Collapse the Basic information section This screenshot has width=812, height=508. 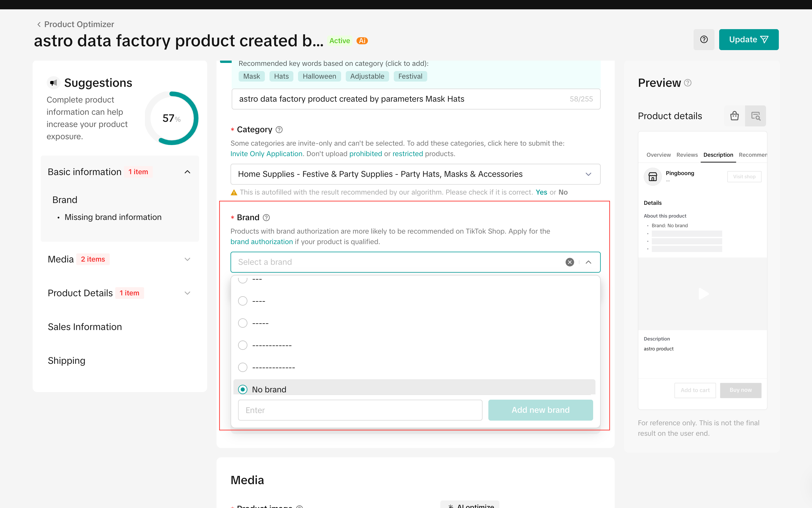(187, 172)
